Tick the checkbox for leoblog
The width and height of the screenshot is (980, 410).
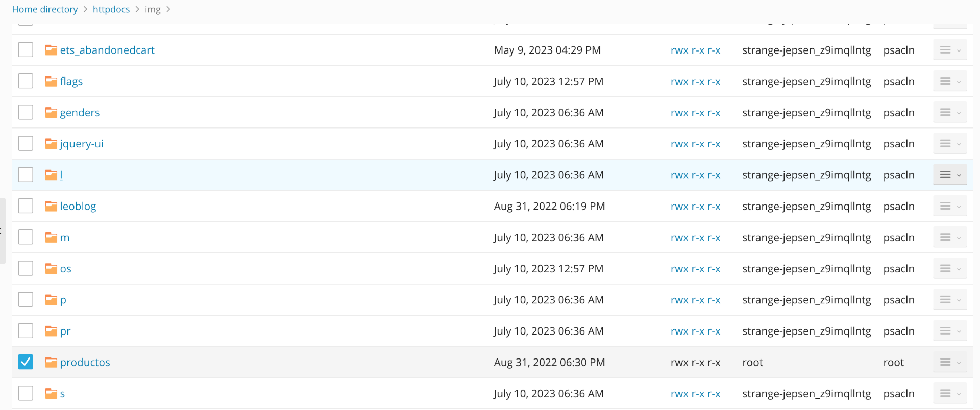coord(26,206)
